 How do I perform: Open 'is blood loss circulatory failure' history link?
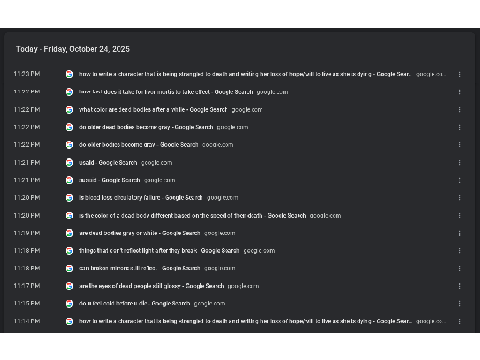140,198
